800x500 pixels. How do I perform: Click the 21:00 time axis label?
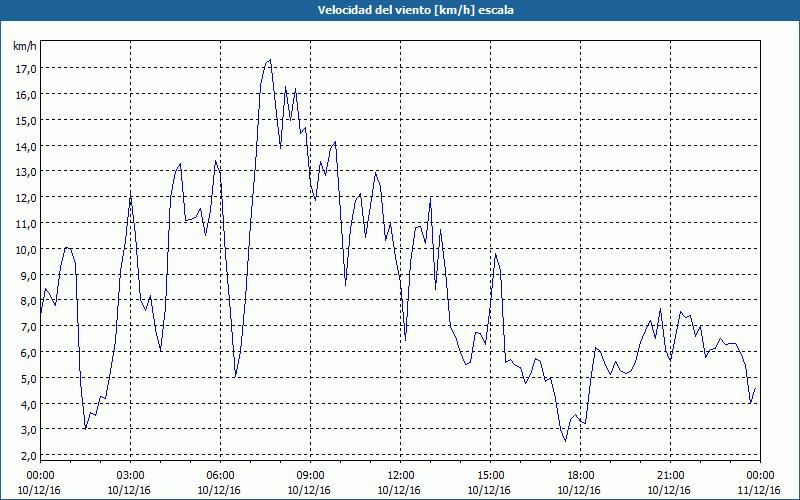pyautogui.click(x=670, y=476)
